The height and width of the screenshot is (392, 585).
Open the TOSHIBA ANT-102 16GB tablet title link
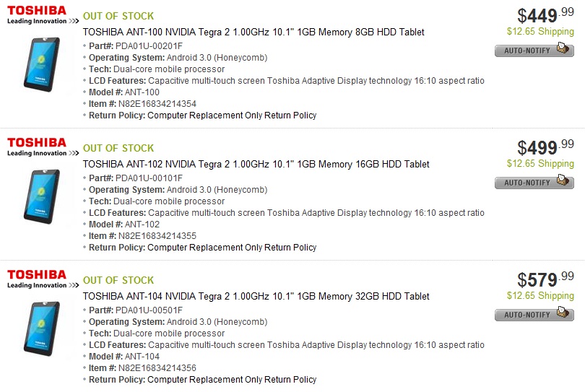coord(256,165)
